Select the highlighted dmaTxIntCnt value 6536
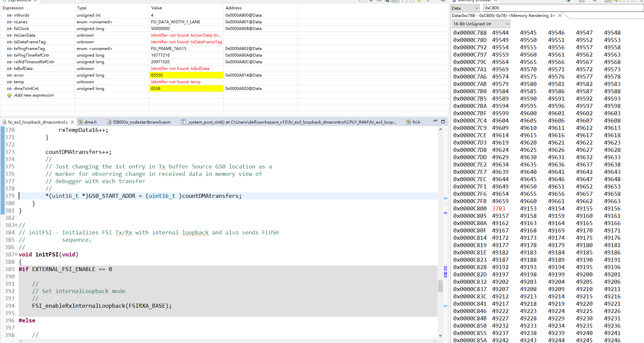The image size is (644, 343). (186, 89)
